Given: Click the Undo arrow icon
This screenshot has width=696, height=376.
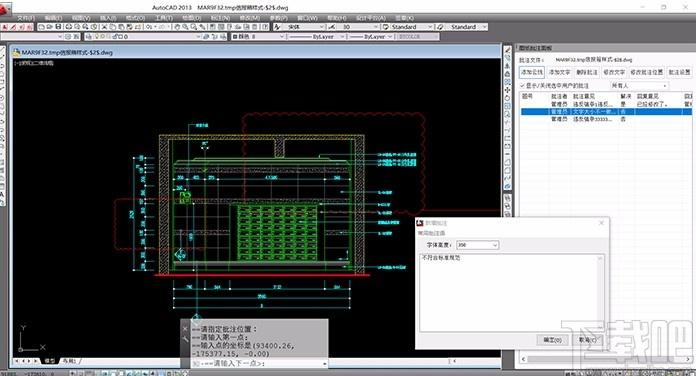Looking at the screenshot, I should tap(149, 27).
